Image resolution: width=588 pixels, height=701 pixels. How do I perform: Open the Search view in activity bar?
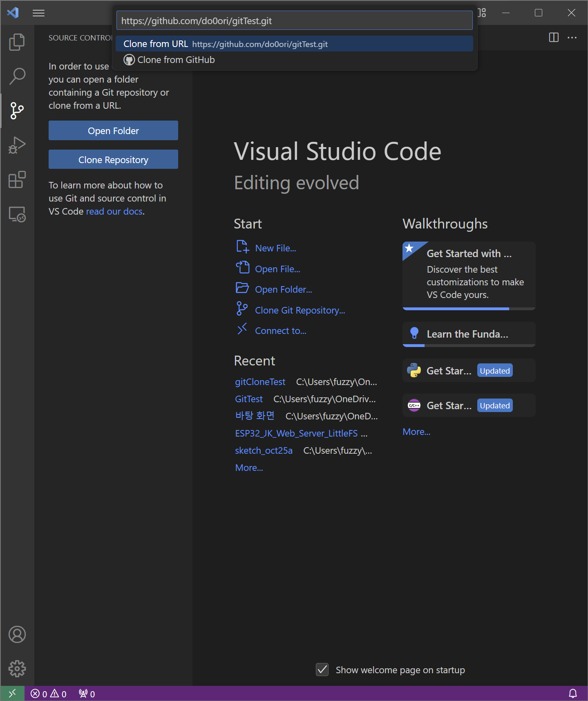pos(17,76)
